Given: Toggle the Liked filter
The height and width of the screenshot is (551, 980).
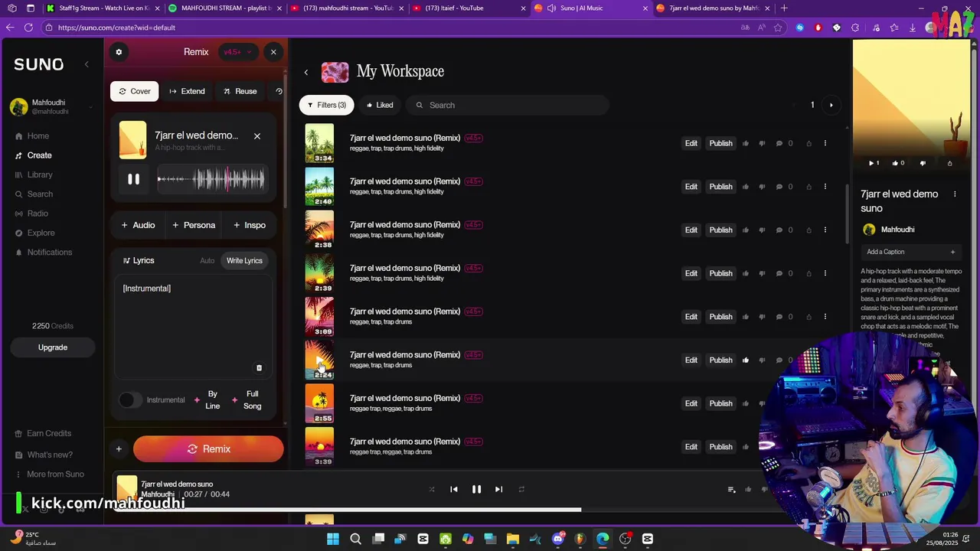Looking at the screenshot, I should tap(380, 105).
